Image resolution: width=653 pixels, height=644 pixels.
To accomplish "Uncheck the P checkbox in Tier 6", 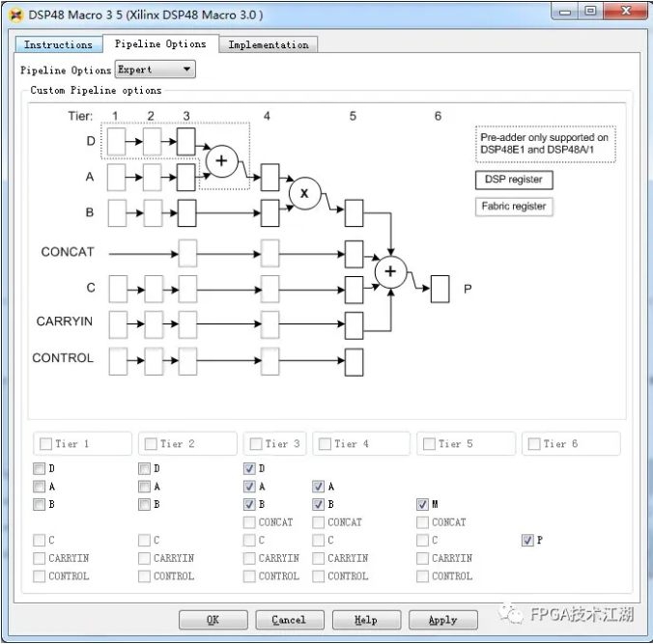I will [x=527, y=541].
